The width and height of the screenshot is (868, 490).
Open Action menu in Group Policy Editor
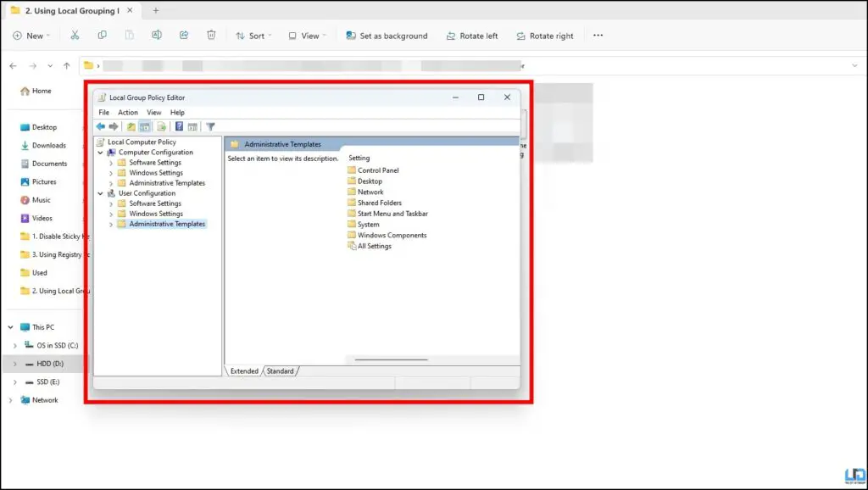click(x=128, y=113)
